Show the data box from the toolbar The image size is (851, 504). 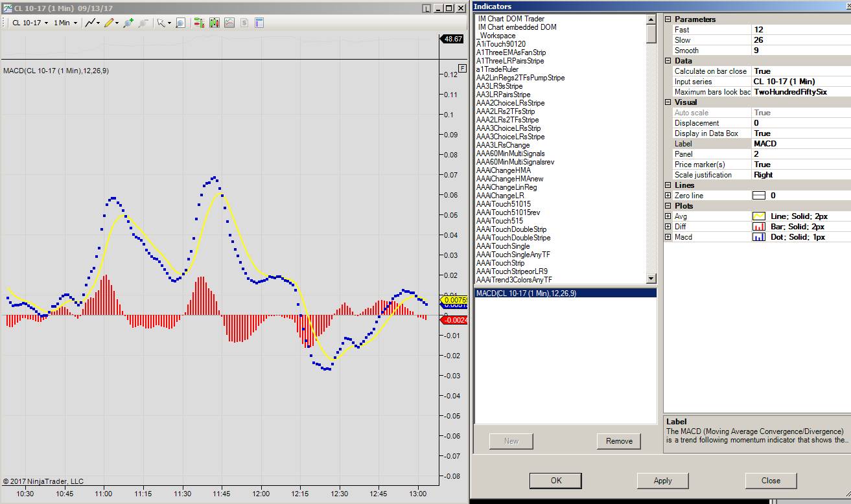pyautogui.click(x=180, y=23)
